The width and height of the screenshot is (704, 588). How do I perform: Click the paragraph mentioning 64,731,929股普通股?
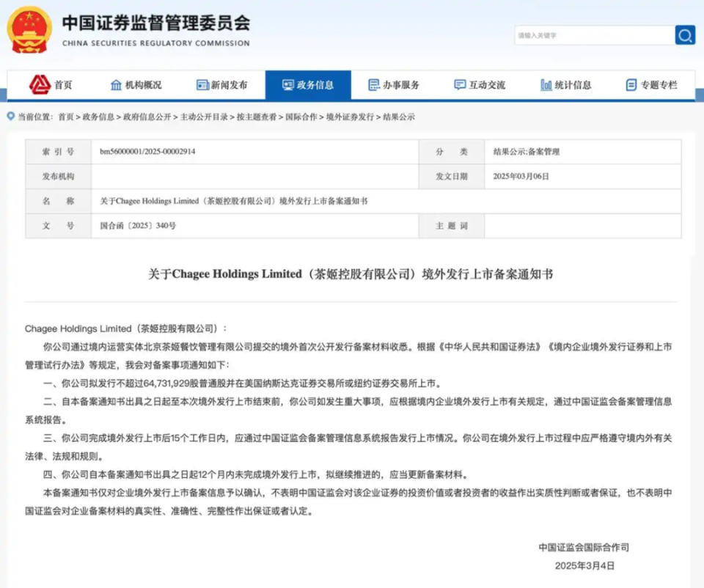point(243,383)
